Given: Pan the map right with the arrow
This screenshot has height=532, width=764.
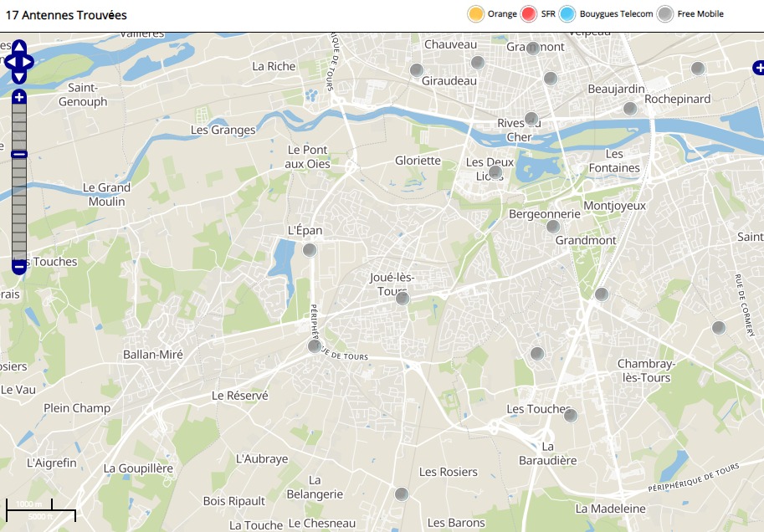Looking at the screenshot, I should 28,62.
